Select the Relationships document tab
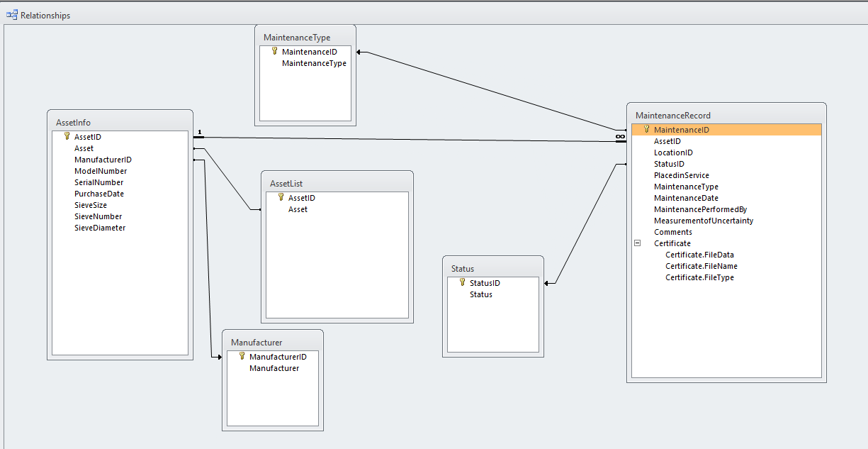868x449 pixels. (40, 15)
